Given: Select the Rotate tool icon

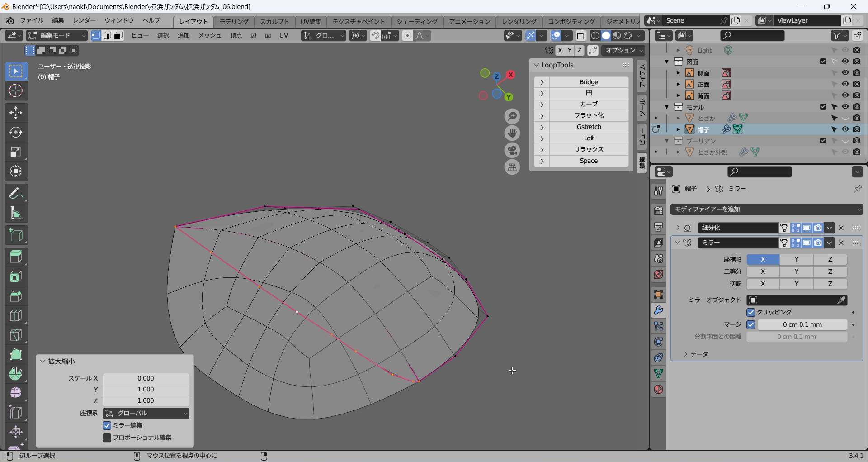Looking at the screenshot, I should point(16,132).
